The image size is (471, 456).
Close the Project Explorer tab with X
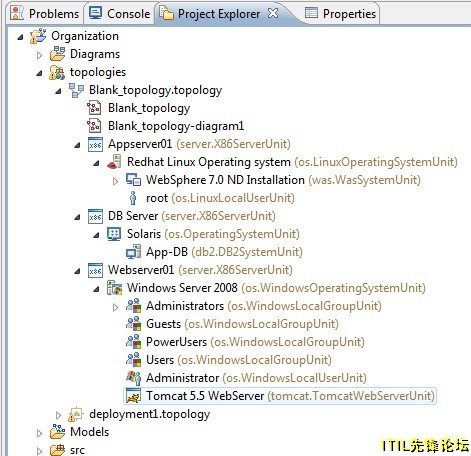click(273, 13)
